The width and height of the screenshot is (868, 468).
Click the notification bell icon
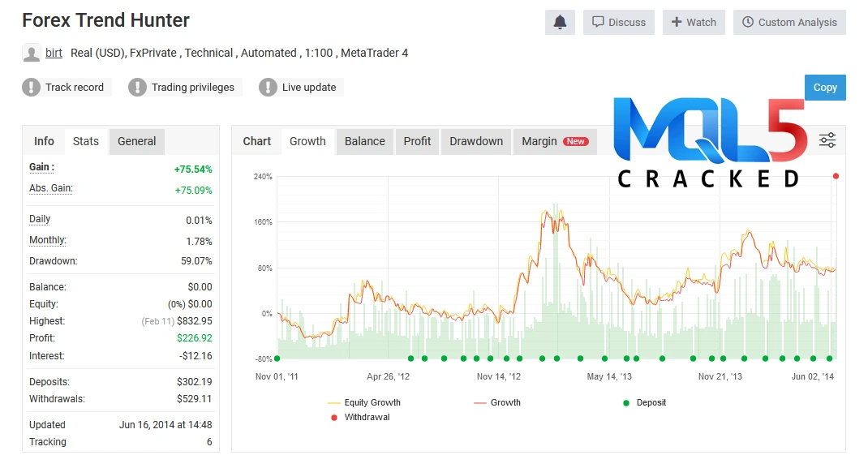pyautogui.click(x=560, y=22)
